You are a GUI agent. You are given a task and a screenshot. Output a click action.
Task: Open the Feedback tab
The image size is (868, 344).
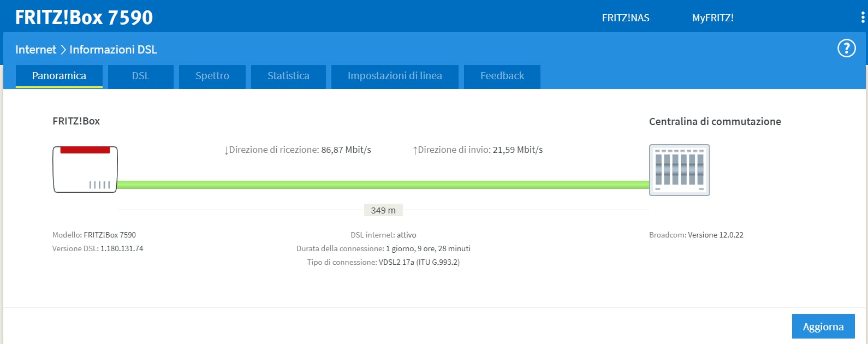coord(502,76)
